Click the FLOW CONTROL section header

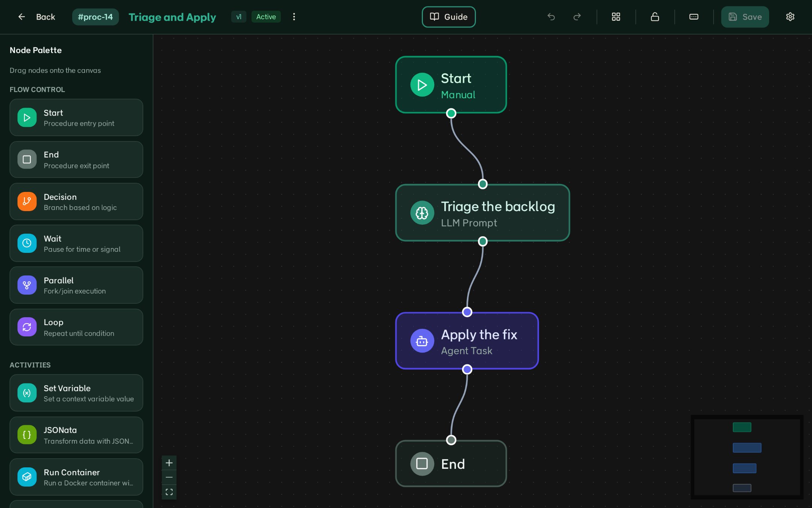tap(37, 90)
